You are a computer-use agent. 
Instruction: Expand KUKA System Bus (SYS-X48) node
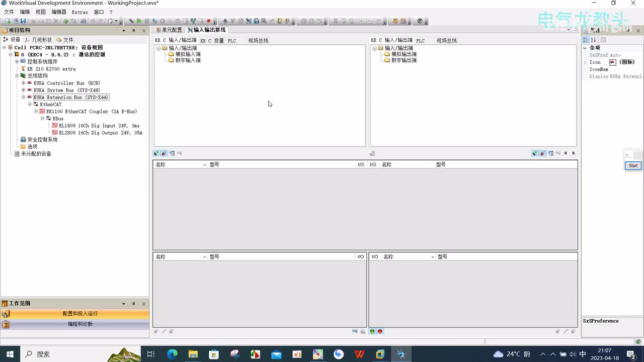[23, 90]
